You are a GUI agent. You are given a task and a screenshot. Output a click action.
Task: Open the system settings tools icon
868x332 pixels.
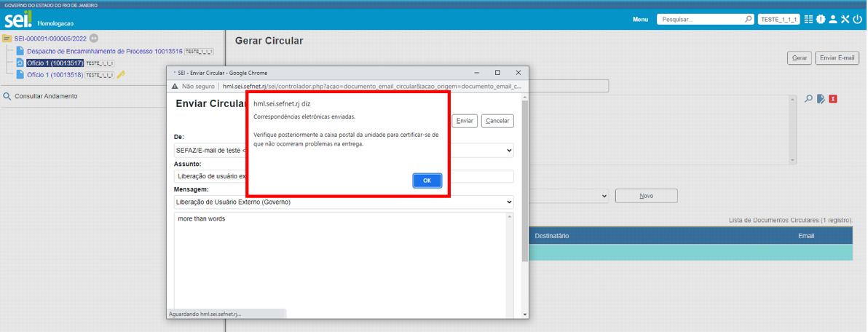click(845, 20)
